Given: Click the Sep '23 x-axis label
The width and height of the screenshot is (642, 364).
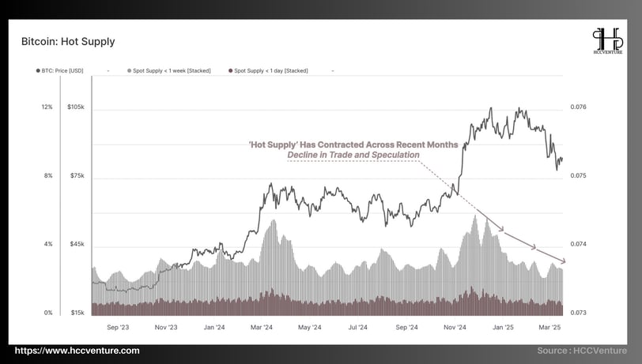Looking at the screenshot, I should click(x=118, y=327).
